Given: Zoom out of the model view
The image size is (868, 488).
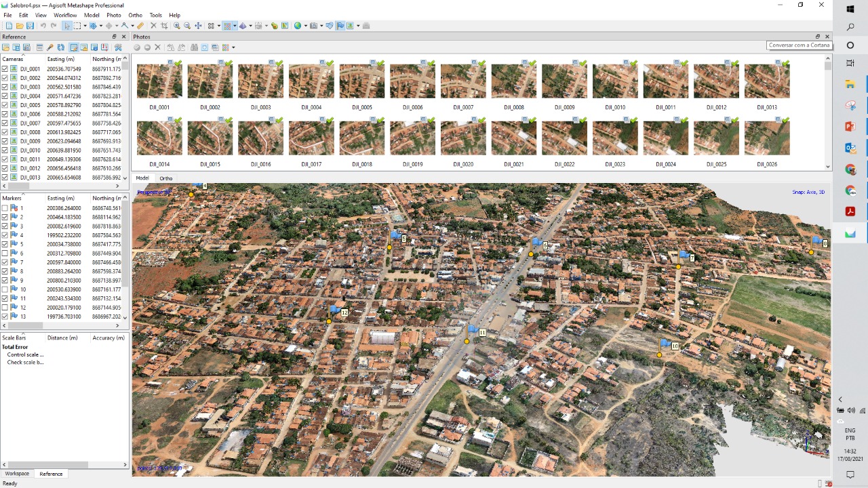Looking at the screenshot, I should pos(187,26).
